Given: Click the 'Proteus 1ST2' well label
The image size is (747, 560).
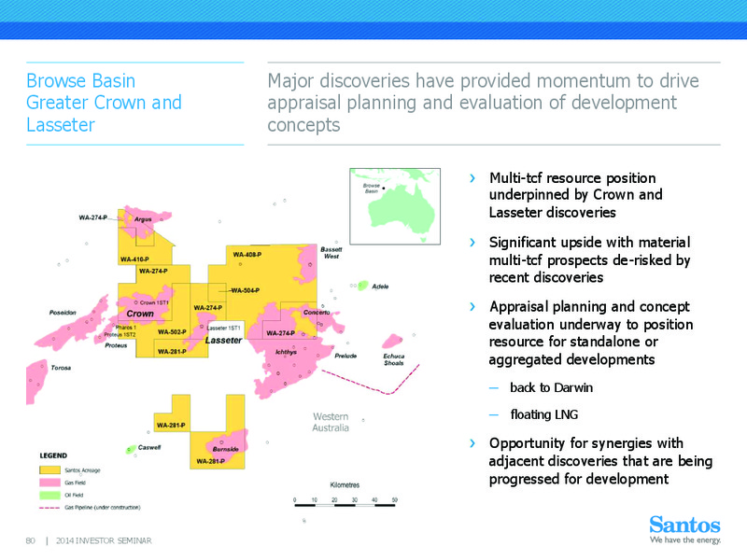Looking at the screenshot, I should click(120, 335).
